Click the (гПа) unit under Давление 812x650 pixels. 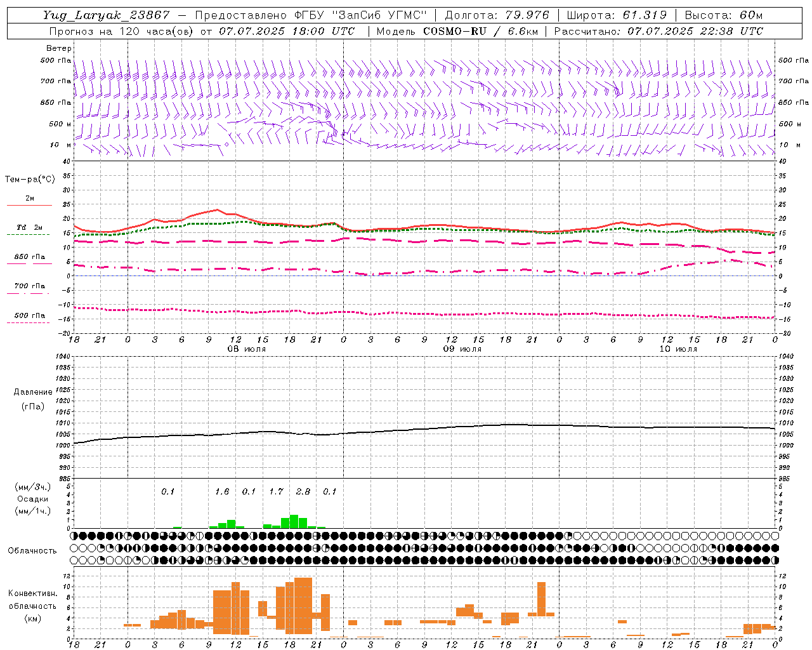(33, 406)
